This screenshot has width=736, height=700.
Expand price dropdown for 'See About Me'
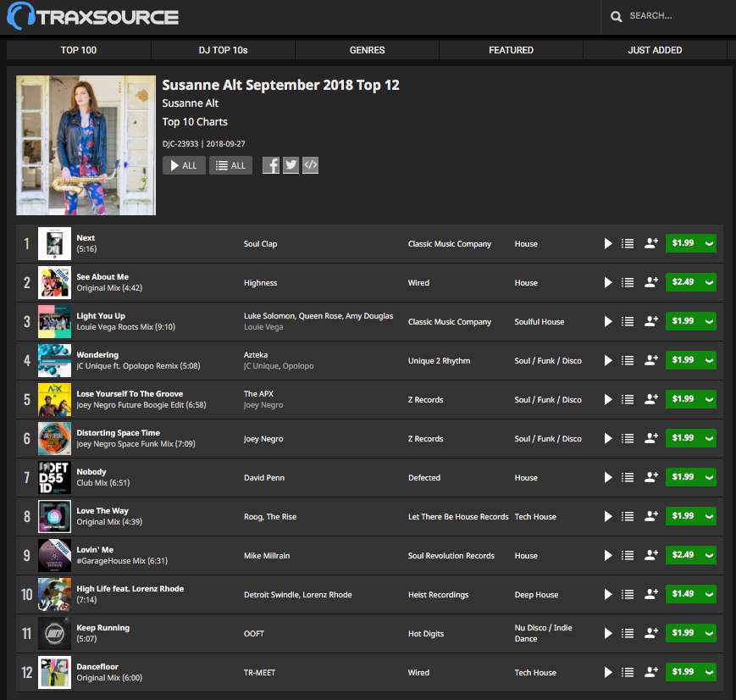tap(709, 282)
